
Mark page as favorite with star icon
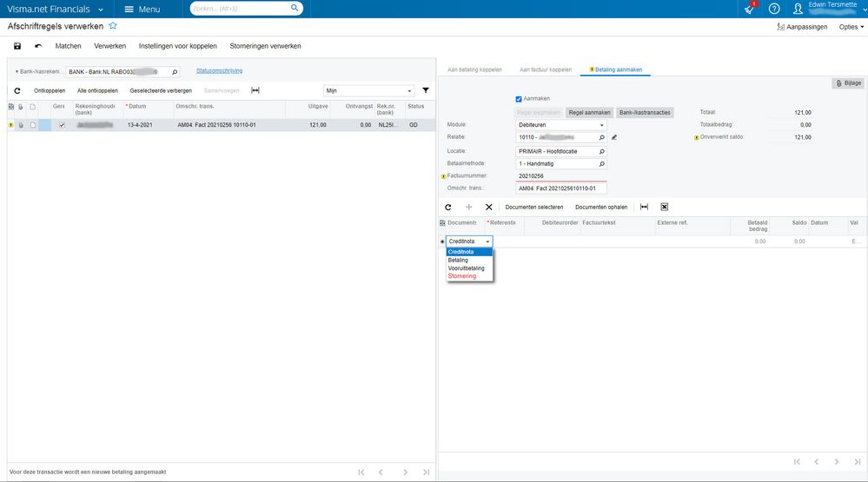pos(113,27)
